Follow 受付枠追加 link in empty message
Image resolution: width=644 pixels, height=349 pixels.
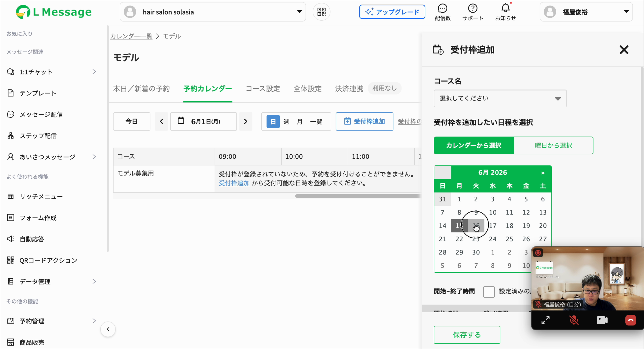[x=234, y=183]
